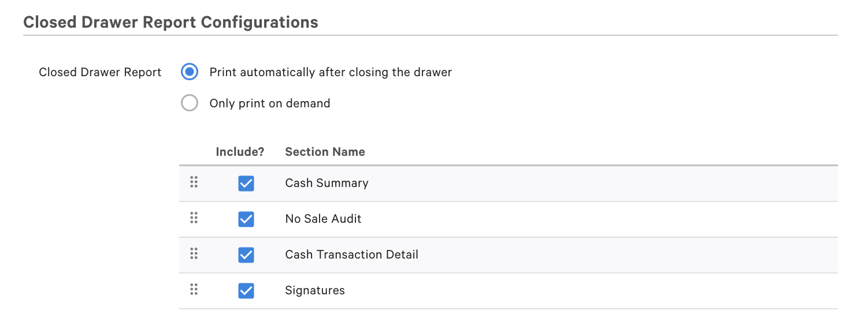Click the 'Only print on demand' label text
Screen dimensions: 868x322
point(270,103)
